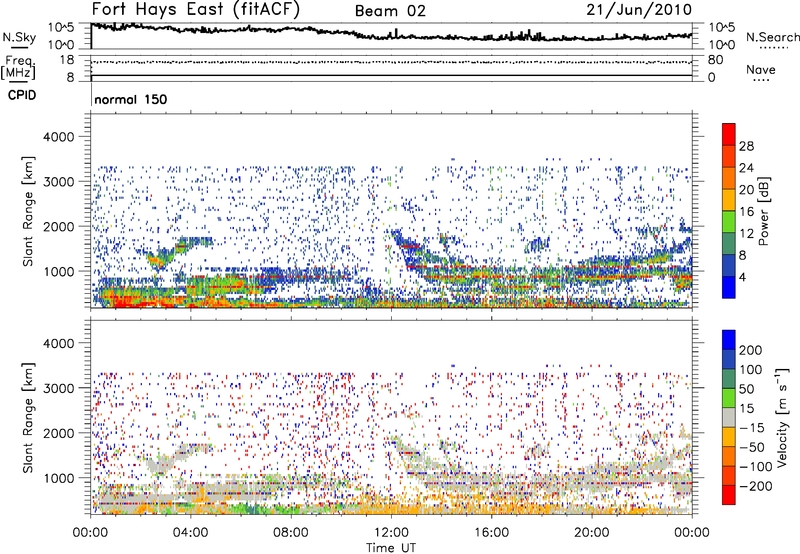Pick the grey -15 to 15 Velocity segment
The height and width of the screenshot is (554, 800).
pos(729,417)
